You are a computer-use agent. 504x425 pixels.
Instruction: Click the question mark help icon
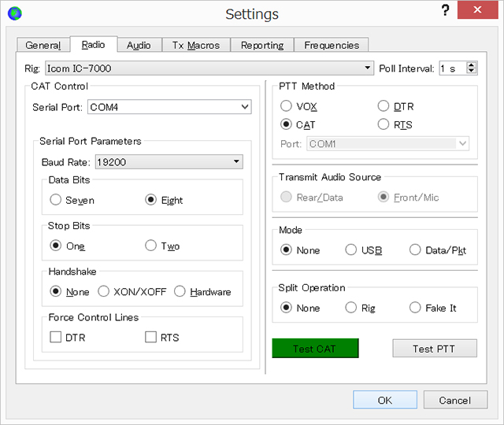point(445,10)
